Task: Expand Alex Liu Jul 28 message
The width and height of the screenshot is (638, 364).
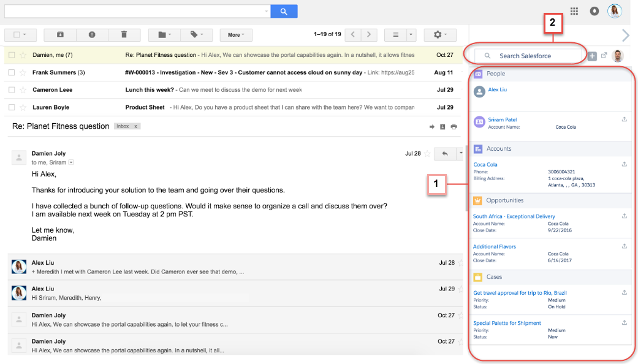Action: pyautogui.click(x=235, y=267)
